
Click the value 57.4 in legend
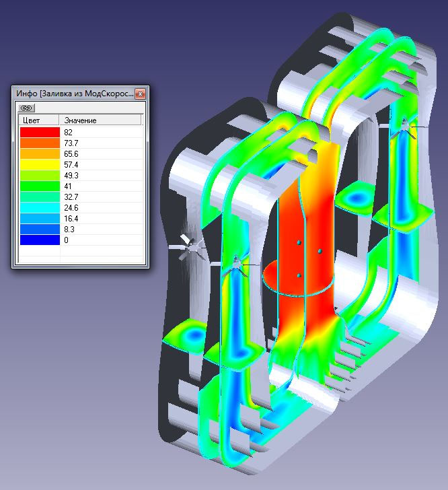71,165
